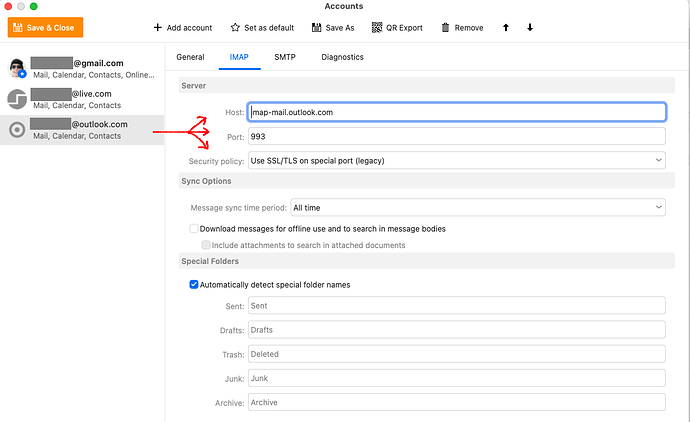Image resolution: width=690 pixels, height=422 pixels.
Task: Click the Server section header
Action: (426, 85)
